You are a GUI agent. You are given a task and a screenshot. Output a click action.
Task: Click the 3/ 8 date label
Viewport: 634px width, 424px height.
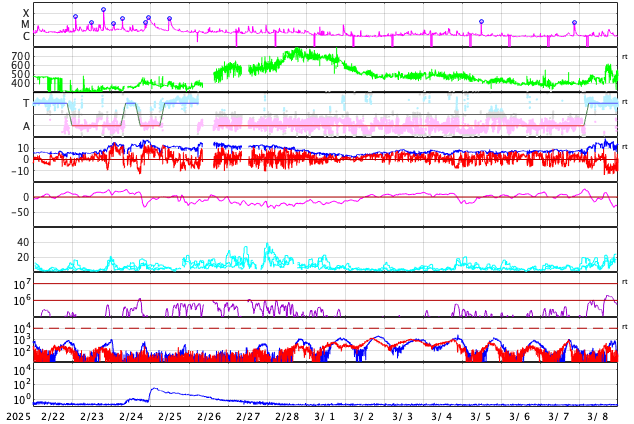(x=598, y=417)
